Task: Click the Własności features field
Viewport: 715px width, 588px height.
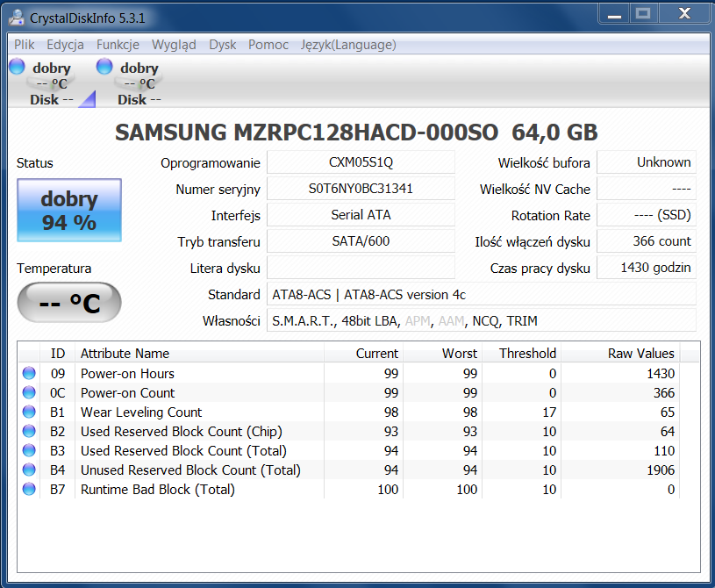Action: pos(482,320)
